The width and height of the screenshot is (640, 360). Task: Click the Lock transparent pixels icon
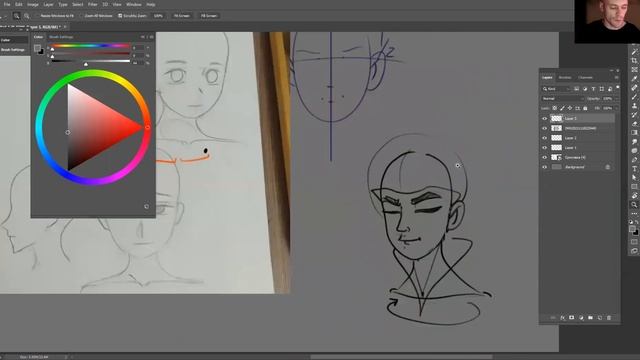pyautogui.click(x=555, y=108)
